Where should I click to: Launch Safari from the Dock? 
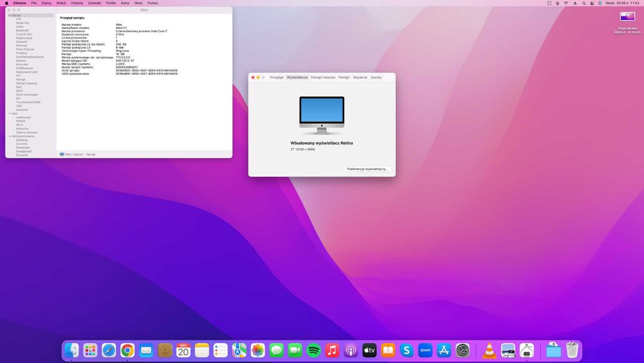[x=109, y=350]
